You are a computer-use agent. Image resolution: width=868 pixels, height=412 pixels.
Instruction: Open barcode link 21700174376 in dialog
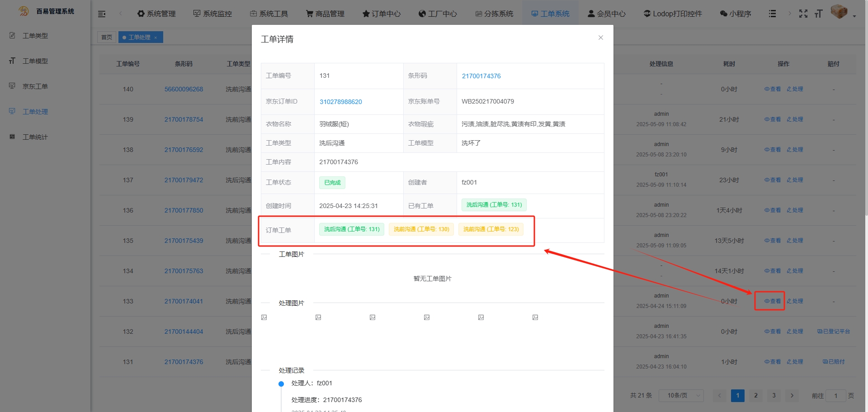pos(481,76)
